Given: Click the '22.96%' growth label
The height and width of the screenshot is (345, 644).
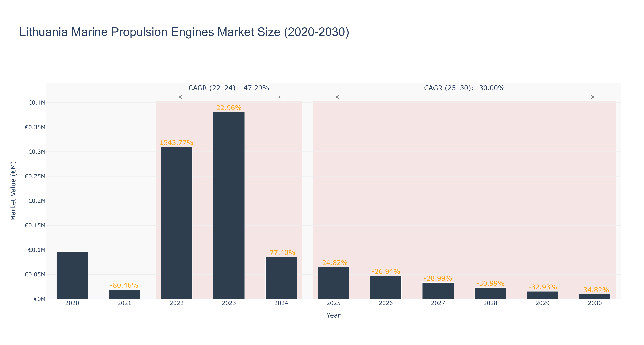Looking at the screenshot, I should 229,108.
